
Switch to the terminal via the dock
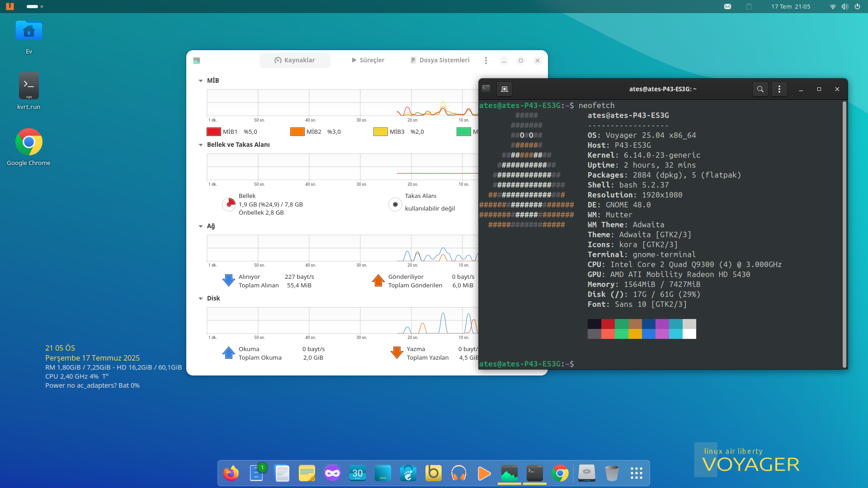[x=535, y=473]
